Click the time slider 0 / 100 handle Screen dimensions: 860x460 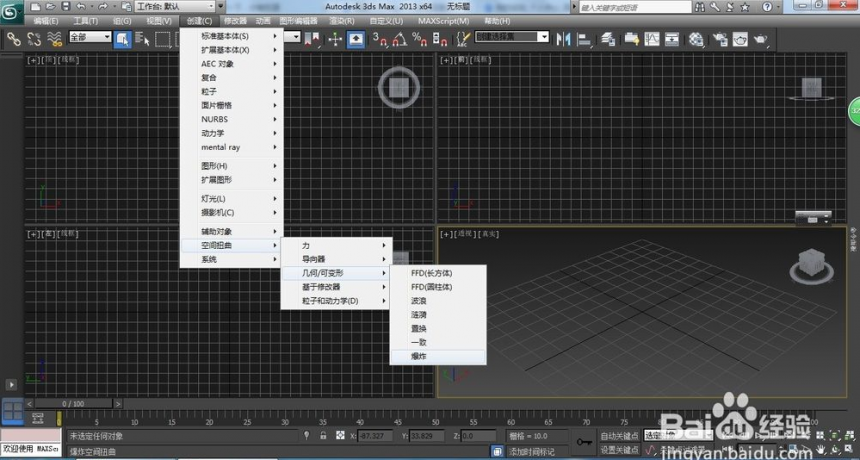[73, 404]
